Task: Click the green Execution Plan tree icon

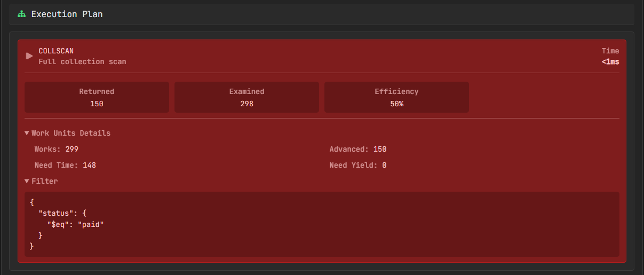Action: click(22, 14)
